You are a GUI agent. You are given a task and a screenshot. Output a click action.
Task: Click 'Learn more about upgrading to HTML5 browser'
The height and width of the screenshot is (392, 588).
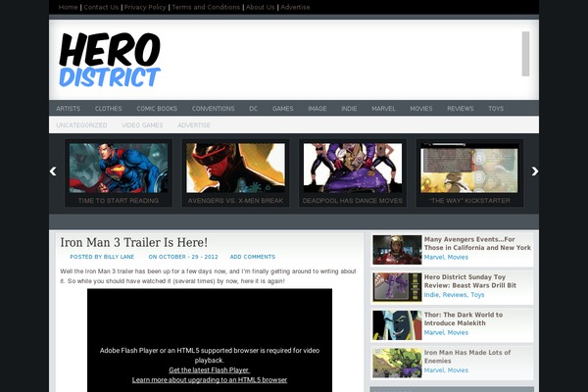click(210, 380)
